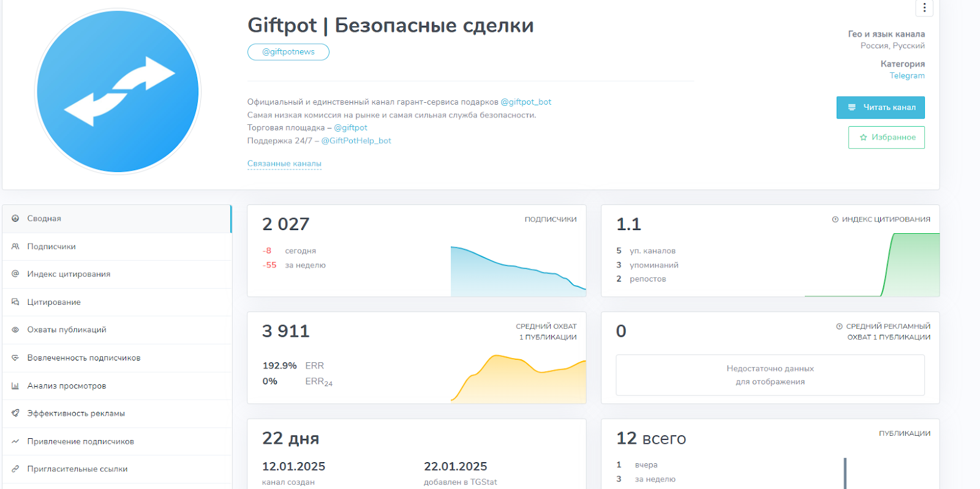Open Эффективность рекламы section
Image resolution: width=980 pixels, height=489 pixels.
point(116,414)
